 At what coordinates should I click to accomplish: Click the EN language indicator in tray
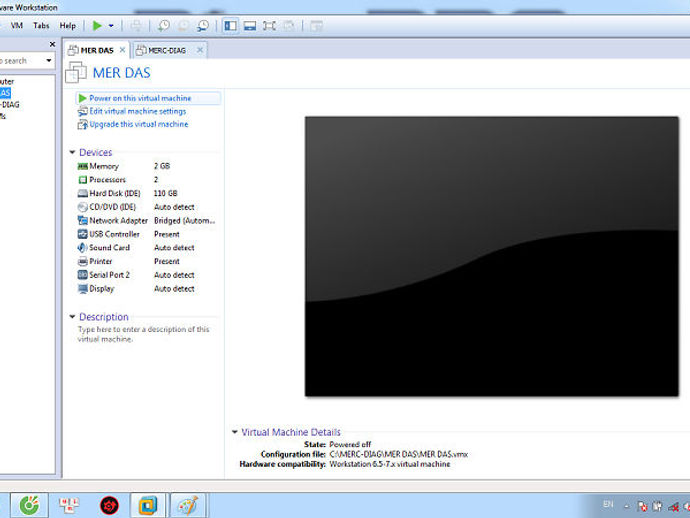pos(608,504)
